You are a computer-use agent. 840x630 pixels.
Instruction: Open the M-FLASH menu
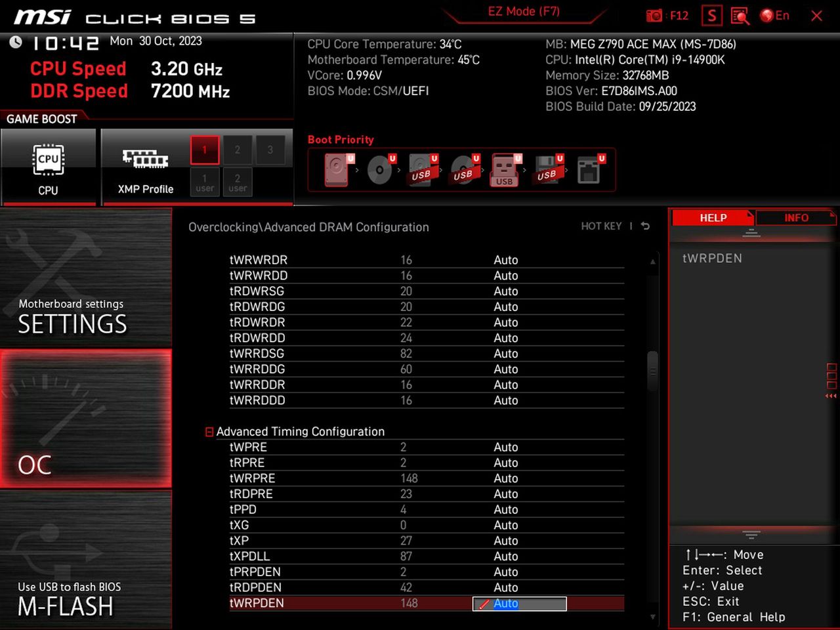(86, 560)
